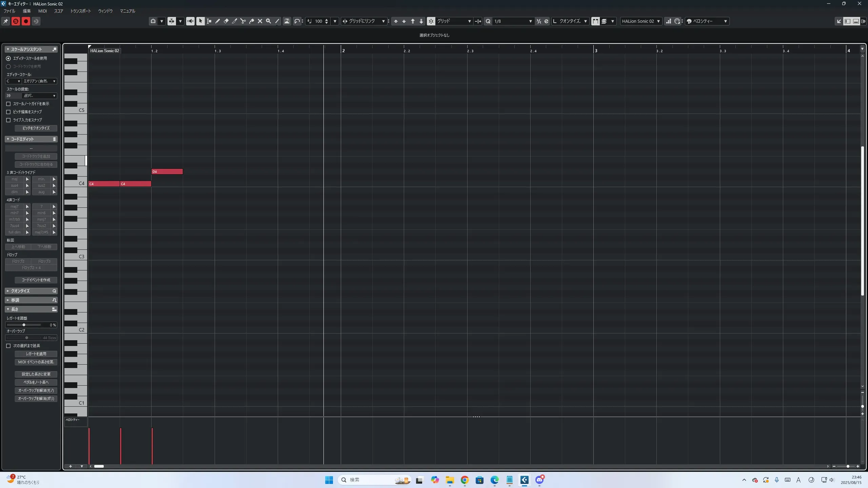The image size is (868, 488).
Task: Open the トランスポート menu
Action: [80, 11]
